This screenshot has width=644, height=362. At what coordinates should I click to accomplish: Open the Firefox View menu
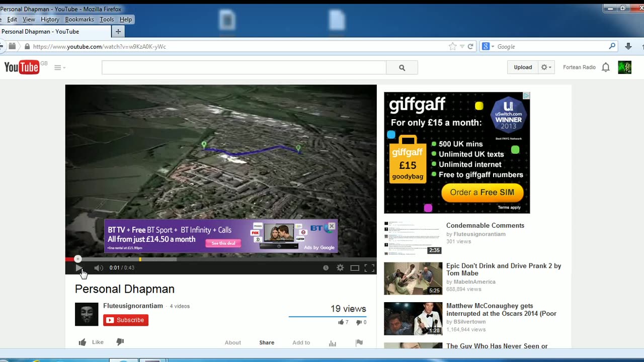tap(29, 20)
